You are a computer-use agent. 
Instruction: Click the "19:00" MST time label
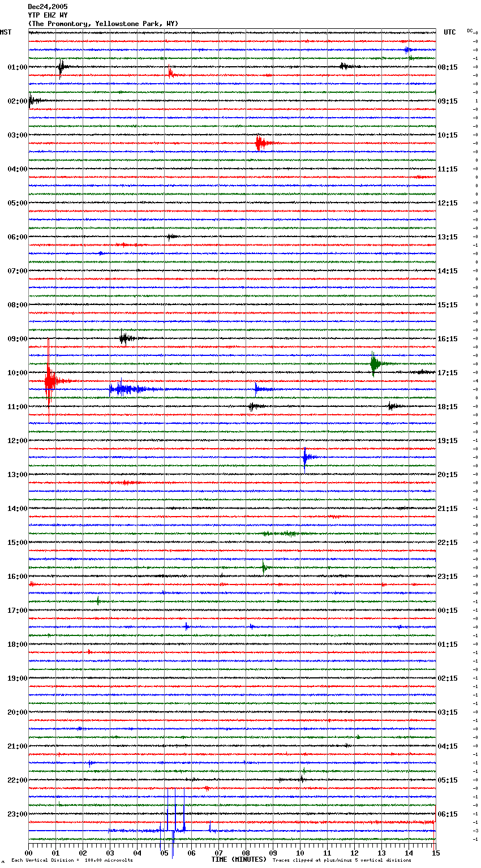17,678
